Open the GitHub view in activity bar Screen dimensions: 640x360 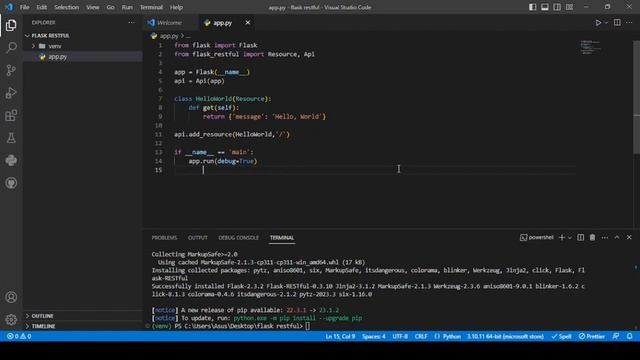[11, 183]
